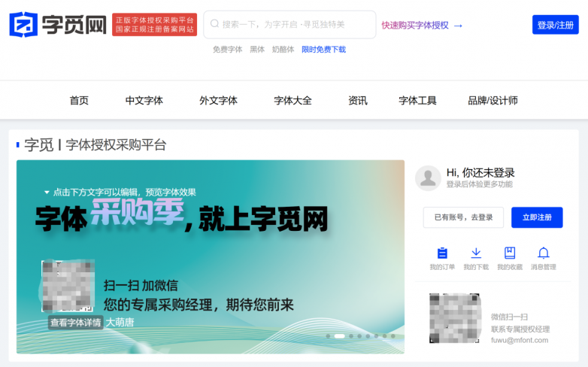Jump to the last carousel dot
The height and width of the screenshot is (367, 588).
(x=393, y=336)
